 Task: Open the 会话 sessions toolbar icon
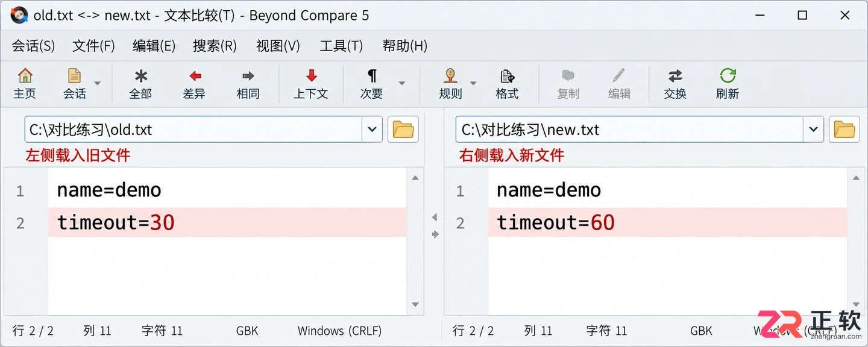coord(74,83)
